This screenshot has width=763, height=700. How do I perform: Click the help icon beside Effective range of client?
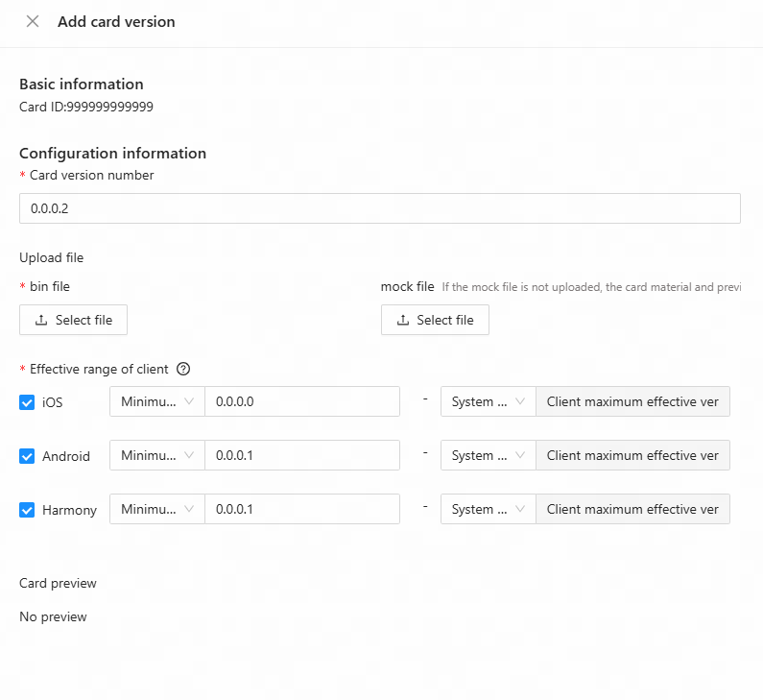[x=183, y=369]
